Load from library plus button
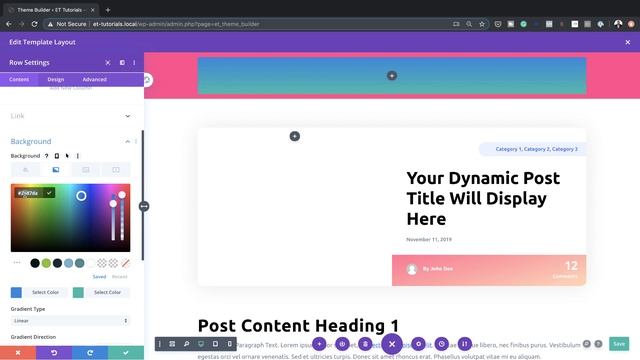 319,344
